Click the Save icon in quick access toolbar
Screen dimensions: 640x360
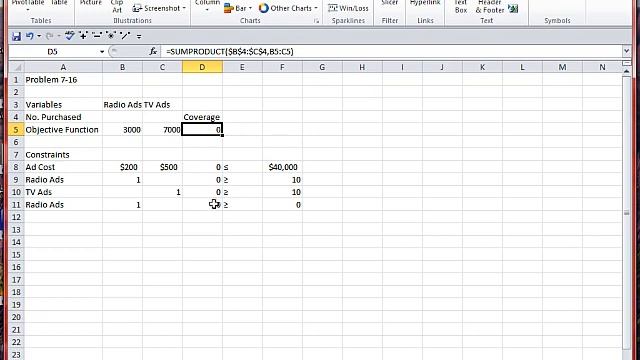(x=16, y=36)
